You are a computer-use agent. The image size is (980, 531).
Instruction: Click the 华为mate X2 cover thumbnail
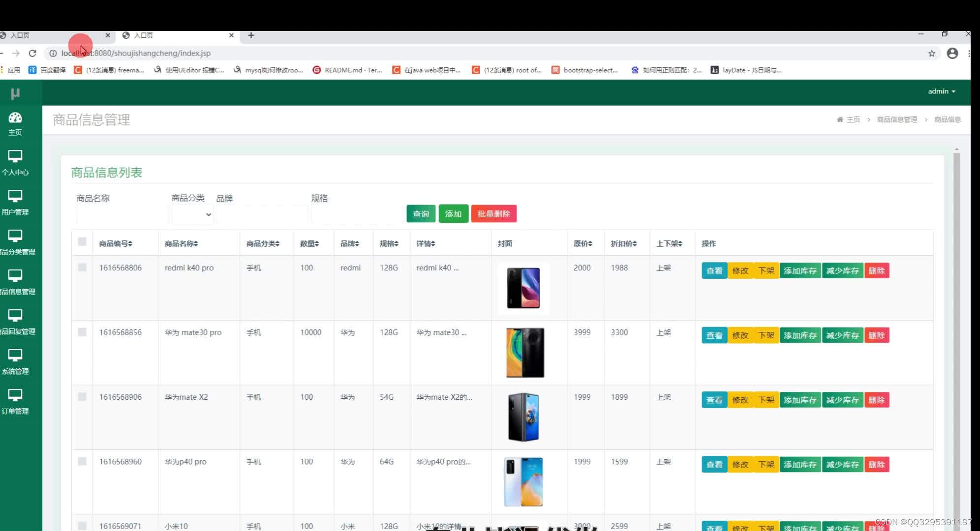pos(523,417)
